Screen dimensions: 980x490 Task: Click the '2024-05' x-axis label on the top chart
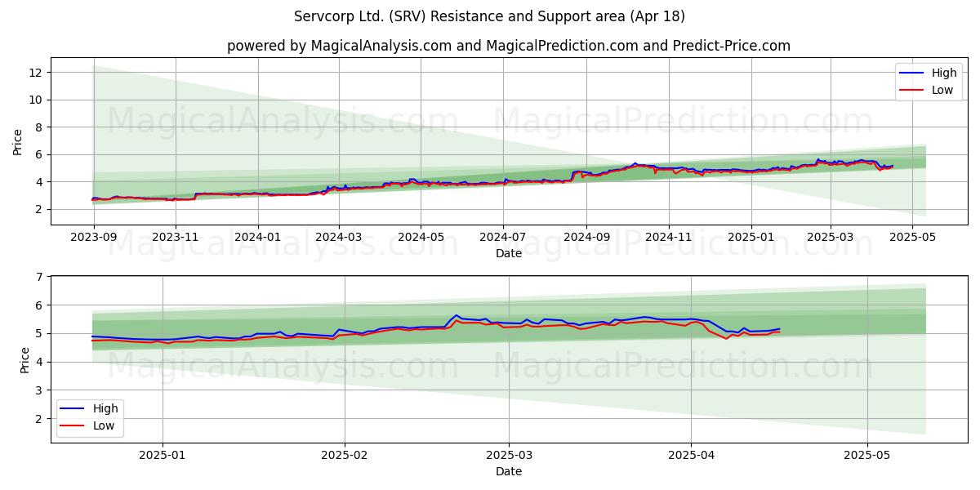421,238
